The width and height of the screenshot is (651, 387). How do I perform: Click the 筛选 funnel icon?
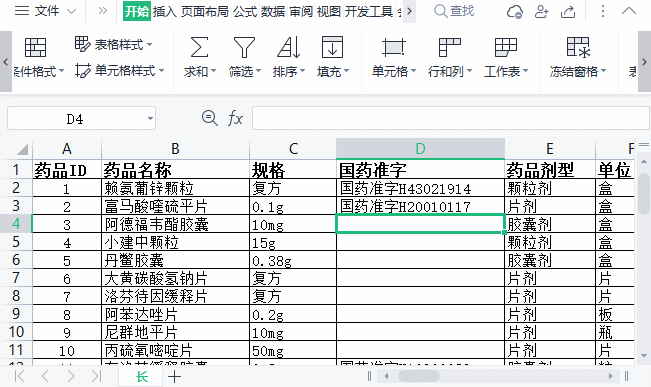pyautogui.click(x=244, y=47)
